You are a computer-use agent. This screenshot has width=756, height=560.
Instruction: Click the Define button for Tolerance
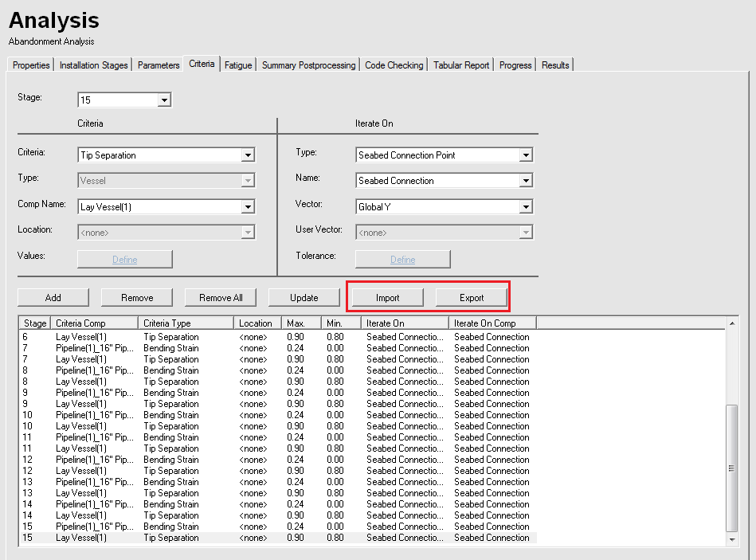pyautogui.click(x=402, y=260)
